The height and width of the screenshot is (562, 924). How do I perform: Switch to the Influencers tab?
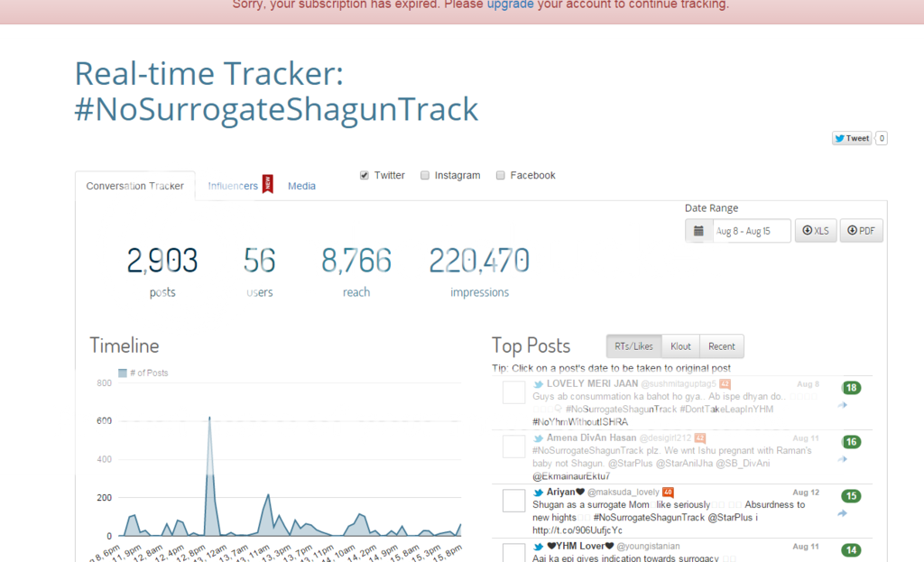(x=233, y=186)
